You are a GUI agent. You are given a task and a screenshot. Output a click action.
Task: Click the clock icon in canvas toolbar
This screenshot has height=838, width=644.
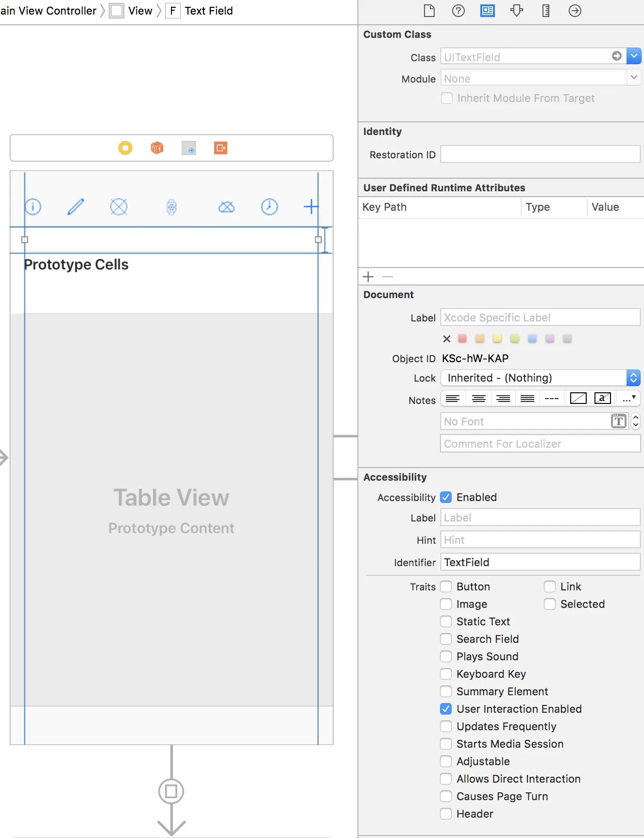[x=270, y=207]
